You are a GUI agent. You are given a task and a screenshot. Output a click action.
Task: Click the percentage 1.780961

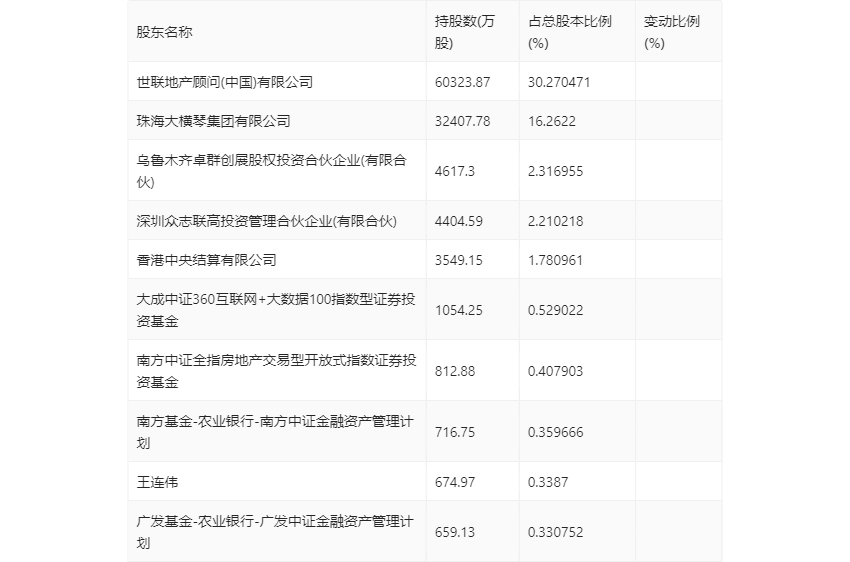tap(556, 260)
